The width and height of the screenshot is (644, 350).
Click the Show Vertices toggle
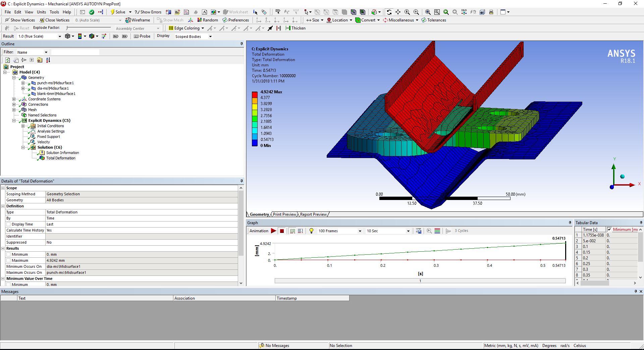[x=20, y=20]
